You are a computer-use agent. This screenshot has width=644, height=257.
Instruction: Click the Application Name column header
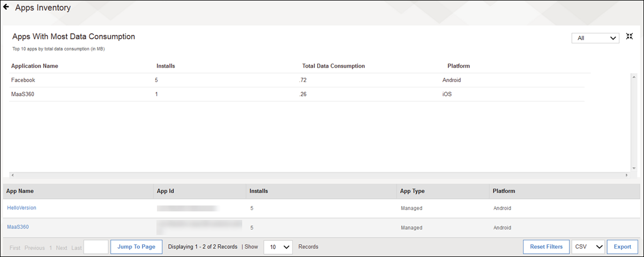pos(35,66)
